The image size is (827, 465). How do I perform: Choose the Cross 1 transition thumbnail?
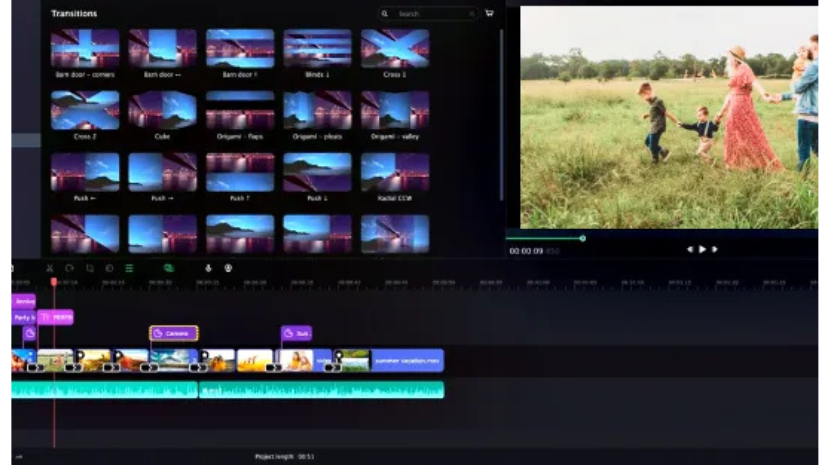395,48
